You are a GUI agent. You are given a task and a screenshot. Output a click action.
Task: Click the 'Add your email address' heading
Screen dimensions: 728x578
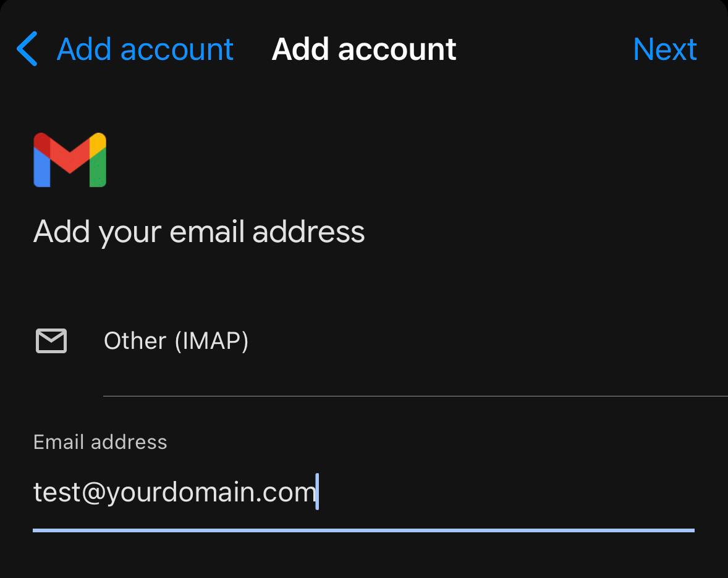click(199, 232)
